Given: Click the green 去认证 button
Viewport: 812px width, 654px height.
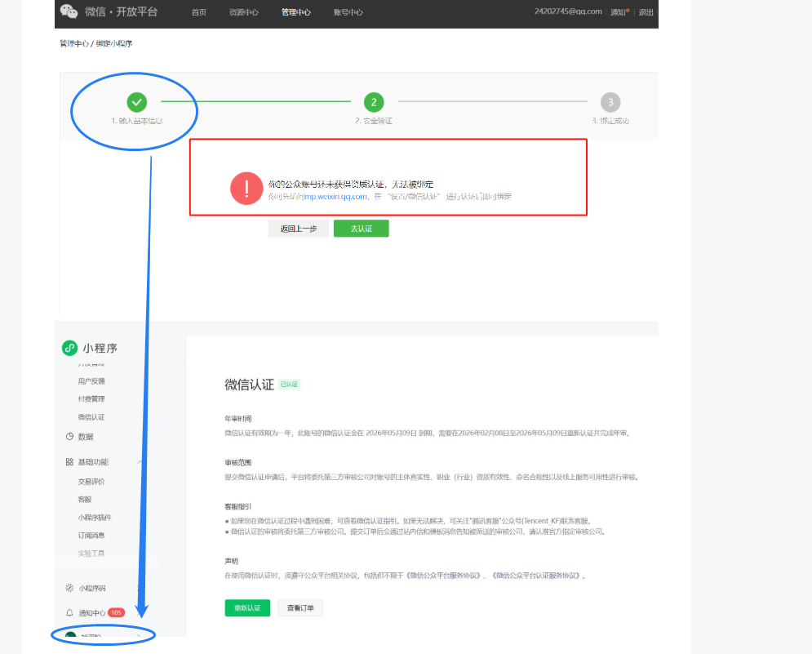Looking at the screenshot, I should (361, 229).
